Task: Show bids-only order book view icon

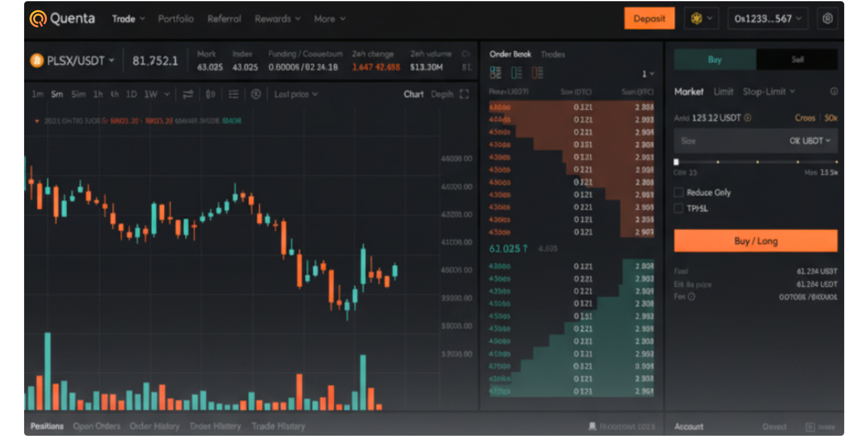Action: pos(516,73)
